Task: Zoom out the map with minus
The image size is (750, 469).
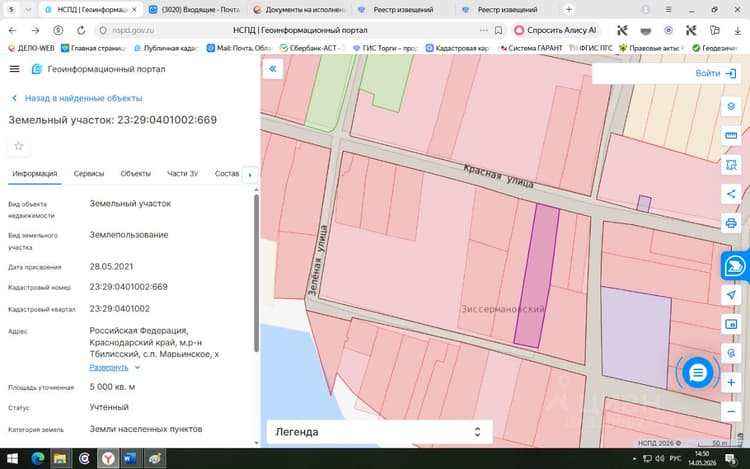Action: (731, 412)
